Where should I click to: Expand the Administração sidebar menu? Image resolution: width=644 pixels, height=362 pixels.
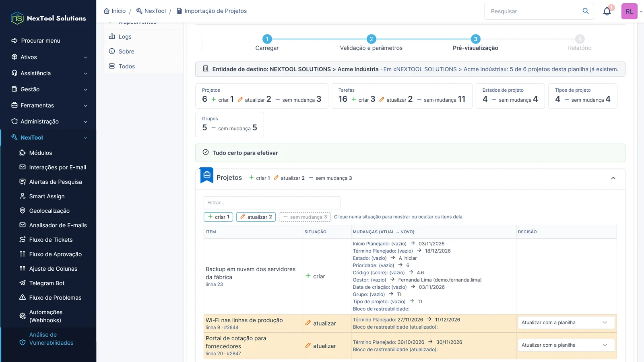(48, 121)
